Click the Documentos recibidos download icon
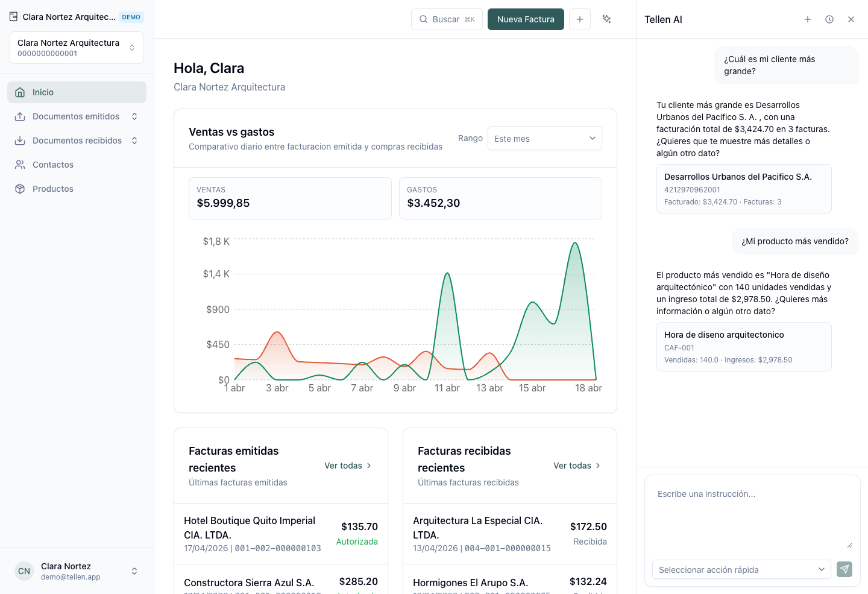Viewport: 868px width, 594px height. click(20, 141)
